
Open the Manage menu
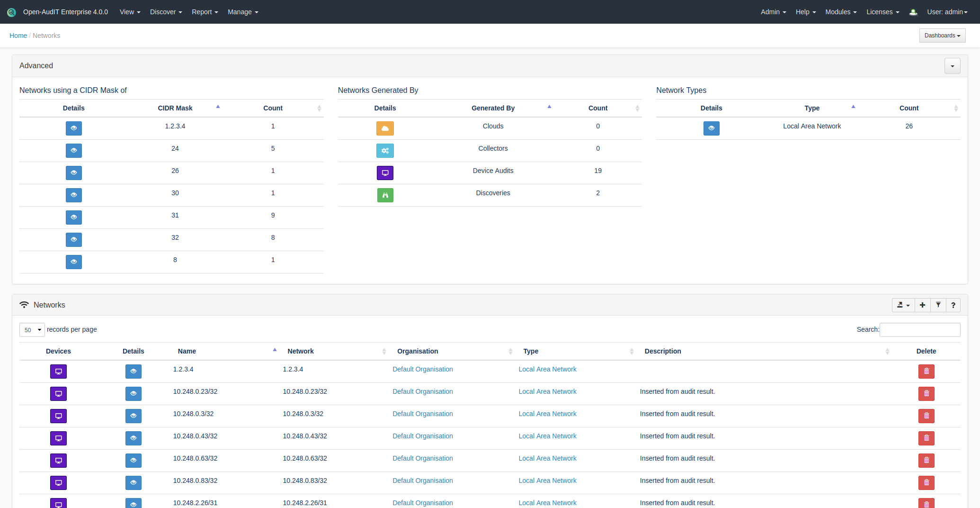(x=243, y=12)
